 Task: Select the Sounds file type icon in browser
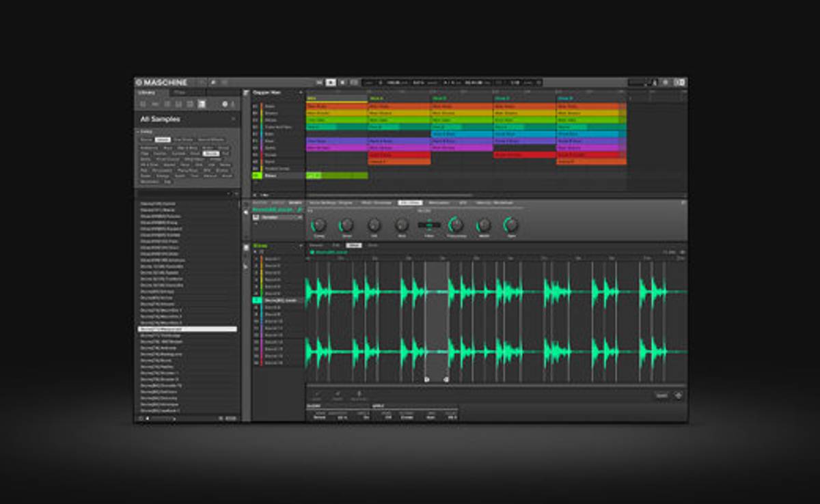pos(167,104)
